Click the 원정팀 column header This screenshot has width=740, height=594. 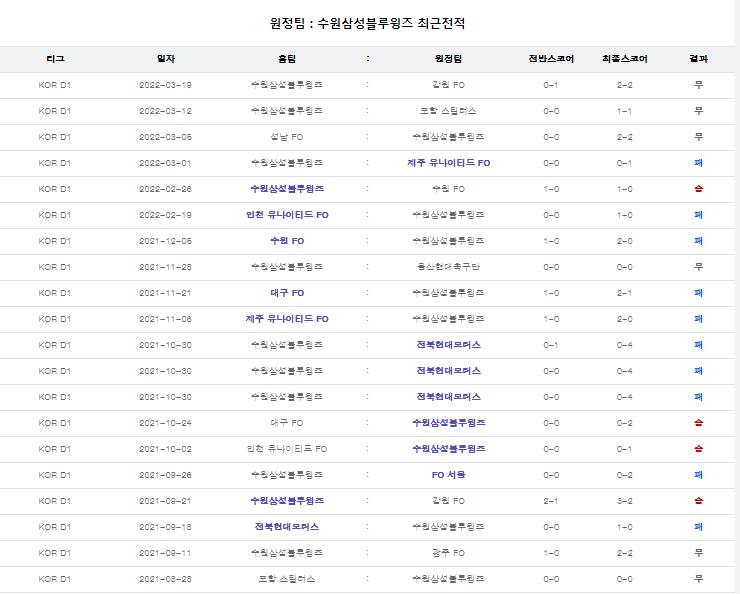(x=448, y=59)
